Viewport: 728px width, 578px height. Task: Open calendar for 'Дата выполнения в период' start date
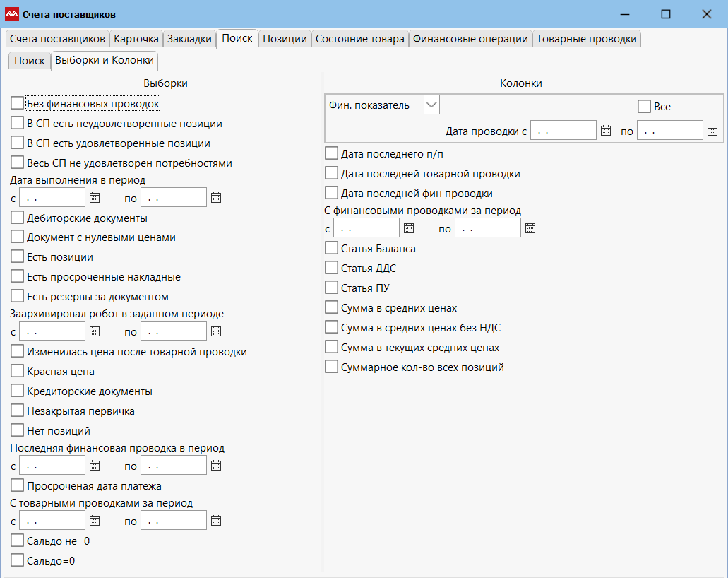pyautogui.click(x=95, y=197)
